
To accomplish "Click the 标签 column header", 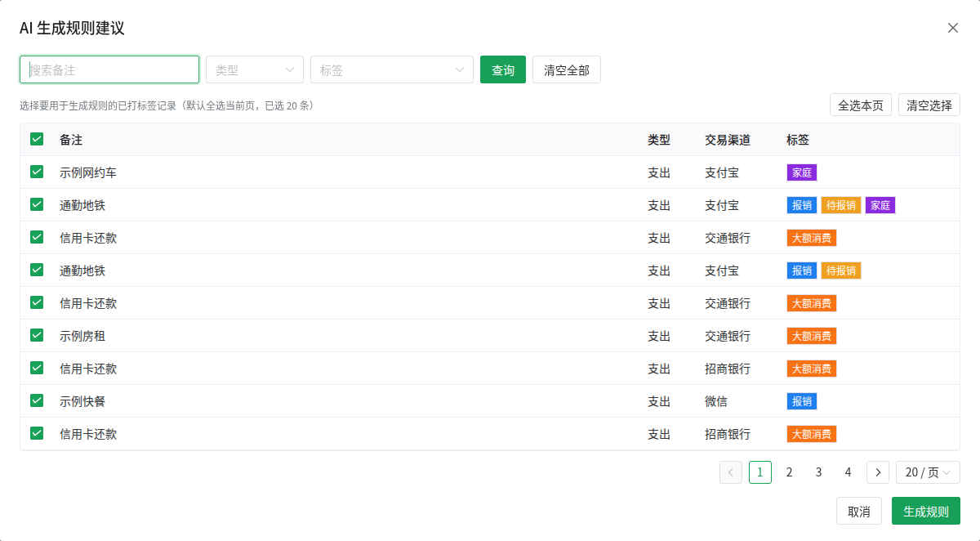I will (x=798, y=140).
